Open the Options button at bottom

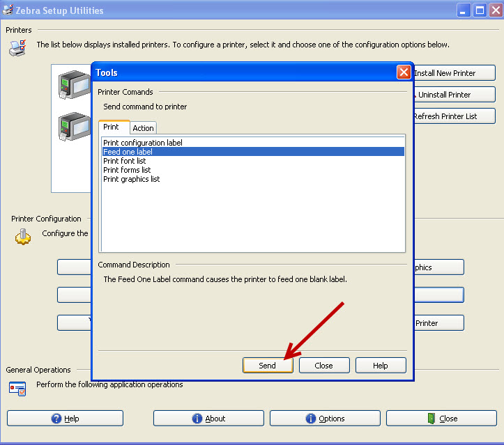(324, 419)
